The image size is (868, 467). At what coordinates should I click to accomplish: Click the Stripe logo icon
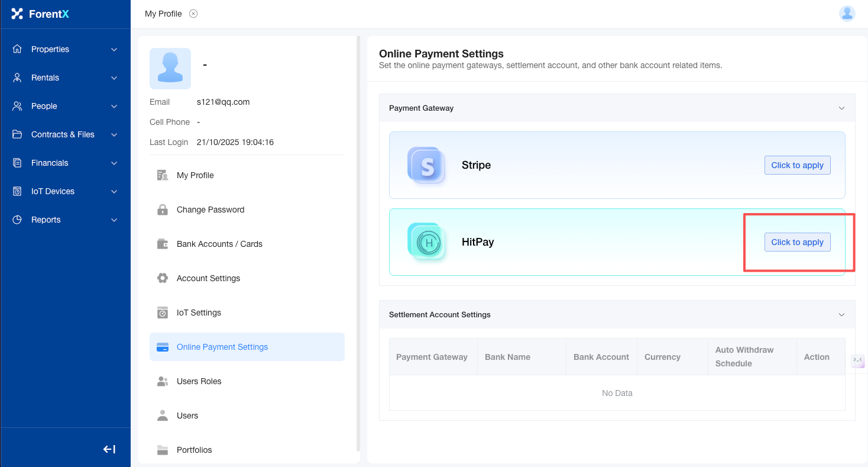[x=426, y=165]
